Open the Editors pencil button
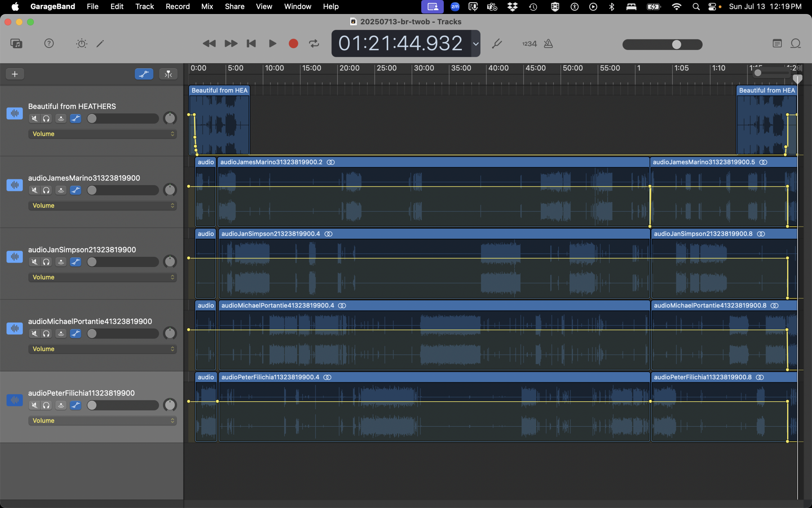Image resolution: width=812 pixels, height=508 pixels. coord(100,43)
